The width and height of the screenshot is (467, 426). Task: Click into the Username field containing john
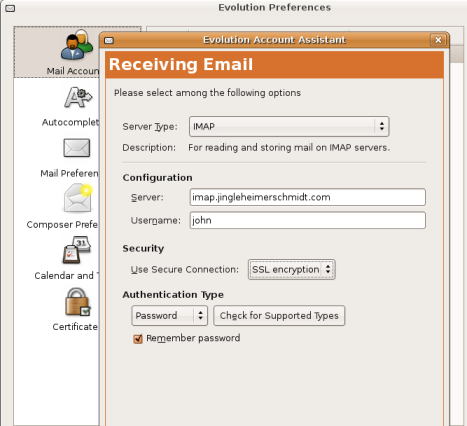(x=308, y=220)
